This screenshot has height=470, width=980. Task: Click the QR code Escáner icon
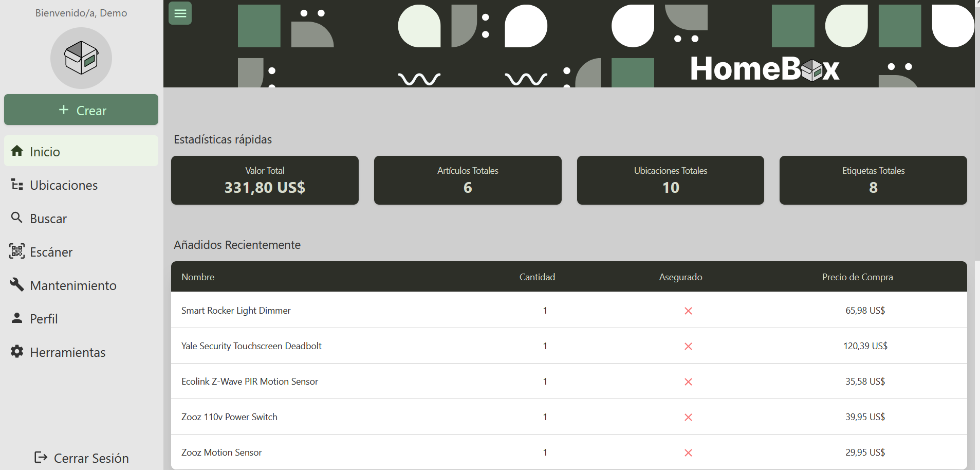pyautogui.click(x=17, y=251)
